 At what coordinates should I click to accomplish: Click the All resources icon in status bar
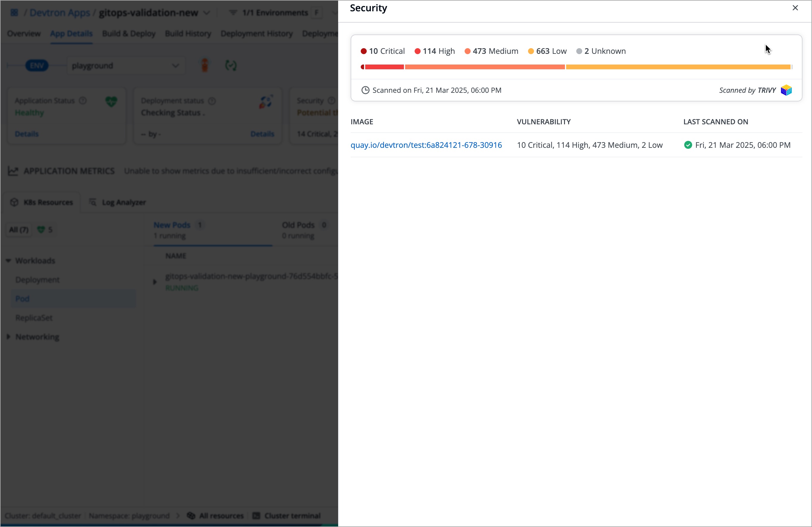pyautogui.click(x=192, y=515)
